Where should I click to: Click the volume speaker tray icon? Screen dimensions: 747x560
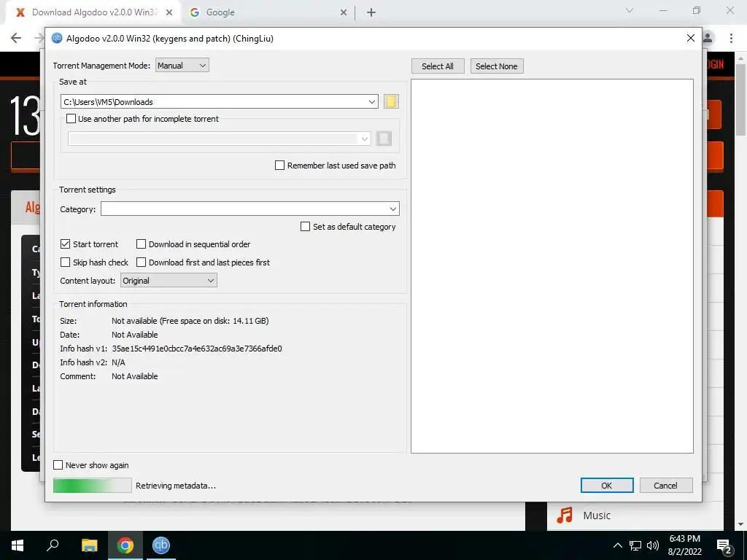pyautogui.click(x=653, y=545)
